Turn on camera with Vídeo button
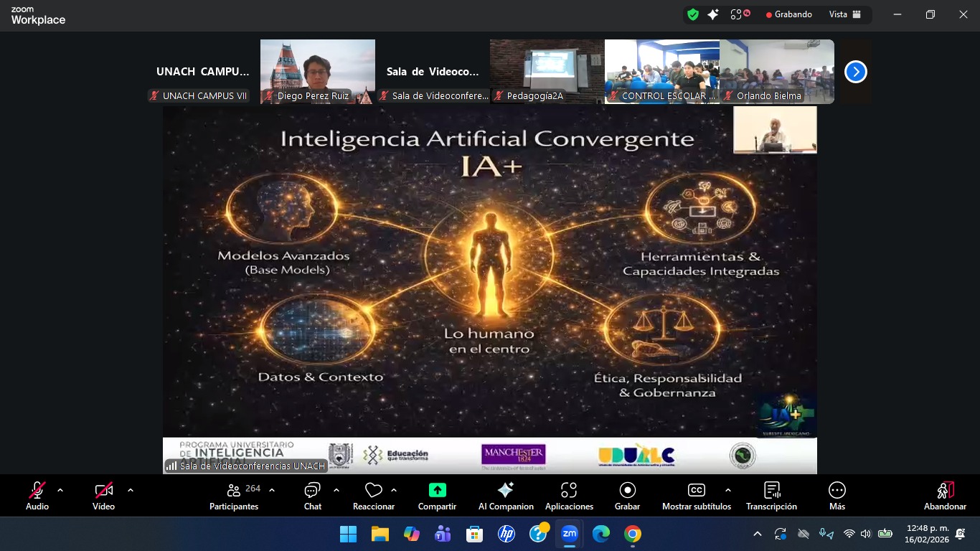Image resolution: width=980 pixels, height=551 pixels. (x=103, y=491)
